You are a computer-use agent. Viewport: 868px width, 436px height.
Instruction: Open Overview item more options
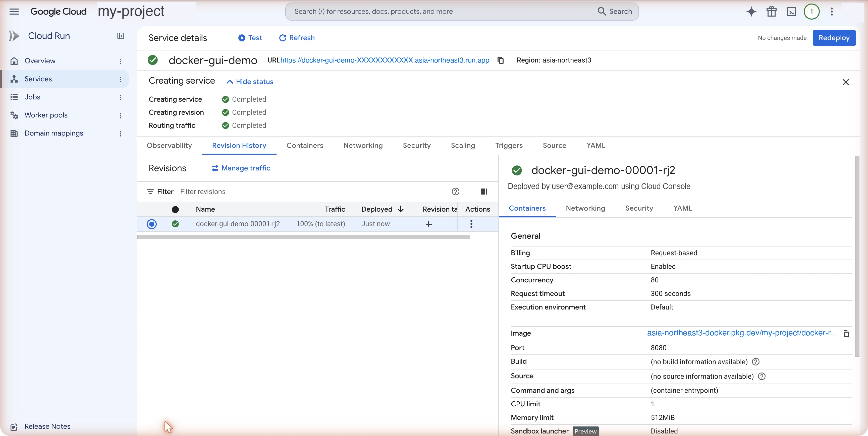pyautogui.click(x=120, y=61)
